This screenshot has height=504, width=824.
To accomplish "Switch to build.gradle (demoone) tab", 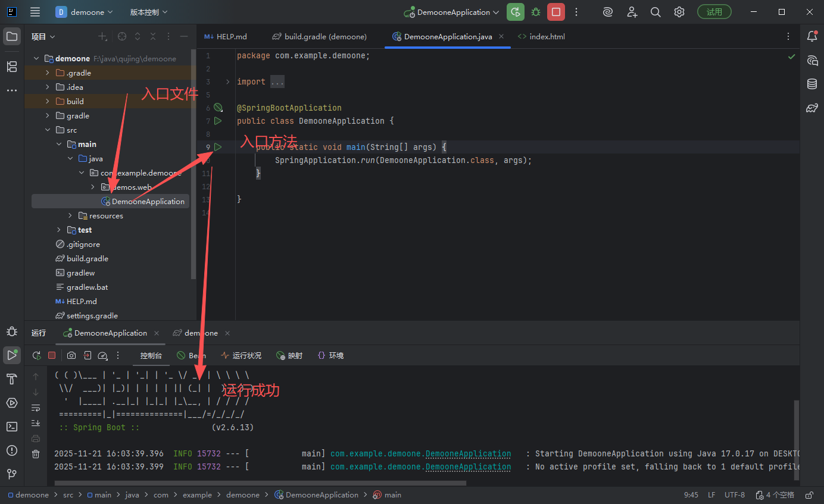I will (x=320, y=37).
